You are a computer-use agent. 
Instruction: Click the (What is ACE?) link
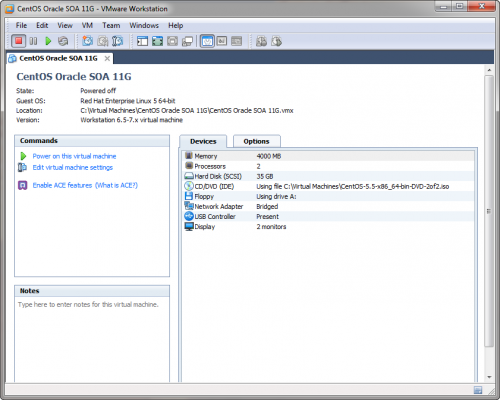(116, 185)
